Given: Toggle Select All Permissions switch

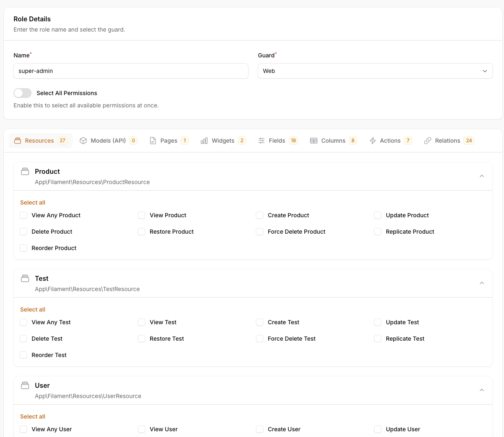Looking at the screenshot, I should click(23, 93).
